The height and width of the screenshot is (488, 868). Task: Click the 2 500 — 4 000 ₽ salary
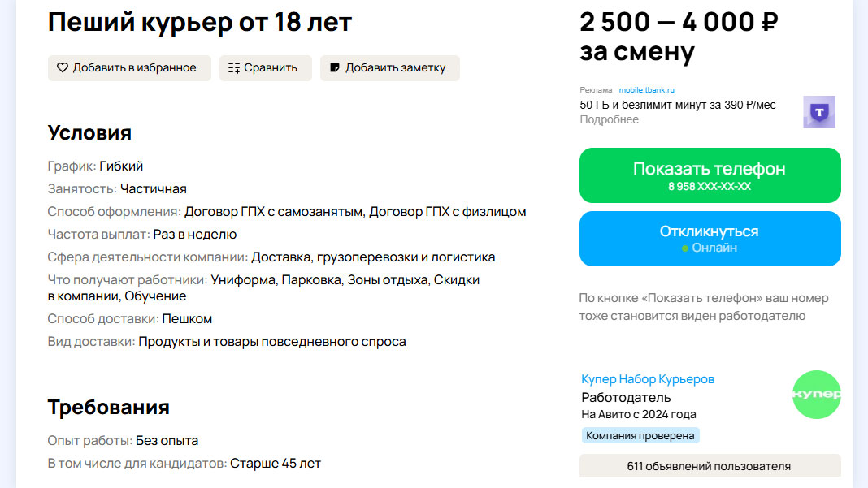pyautogui.click(x=679, y=22)
